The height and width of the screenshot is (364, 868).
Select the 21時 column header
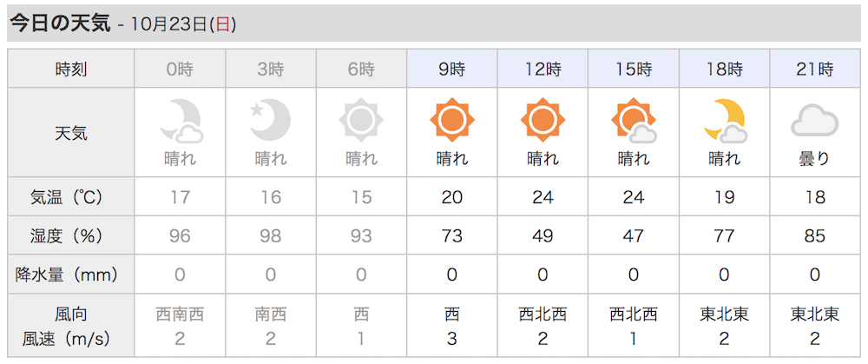tap(814, 68)
